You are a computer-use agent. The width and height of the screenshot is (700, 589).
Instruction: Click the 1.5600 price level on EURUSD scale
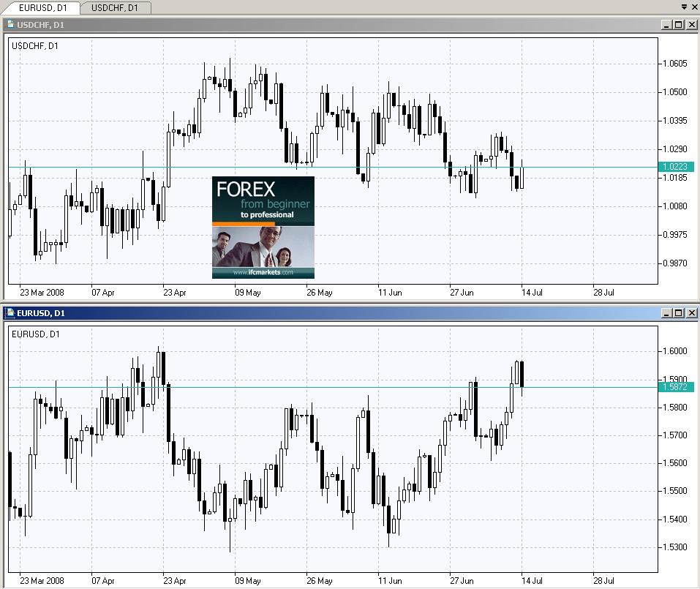click(675, 463)
